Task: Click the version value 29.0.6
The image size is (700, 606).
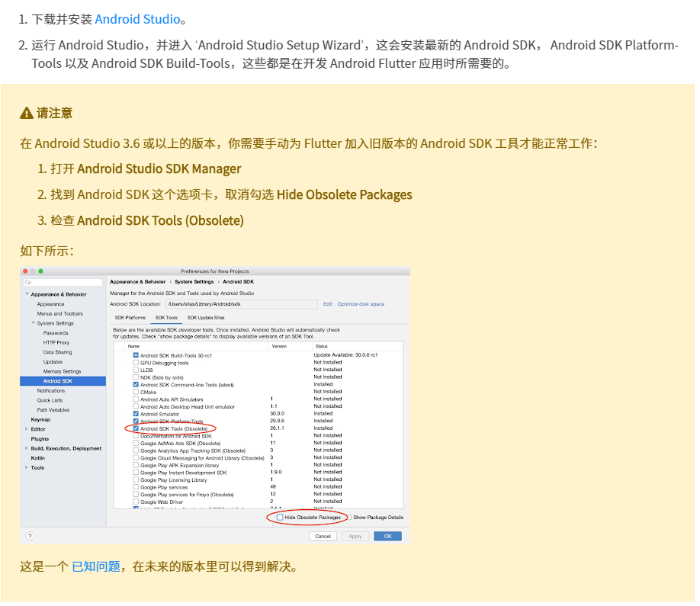Action: pyautogui.click(x=277, y=421)
